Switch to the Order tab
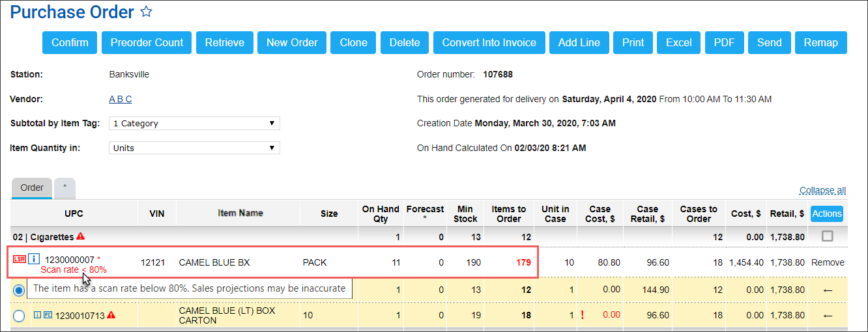Screen dimensions: 868x332 32,188
